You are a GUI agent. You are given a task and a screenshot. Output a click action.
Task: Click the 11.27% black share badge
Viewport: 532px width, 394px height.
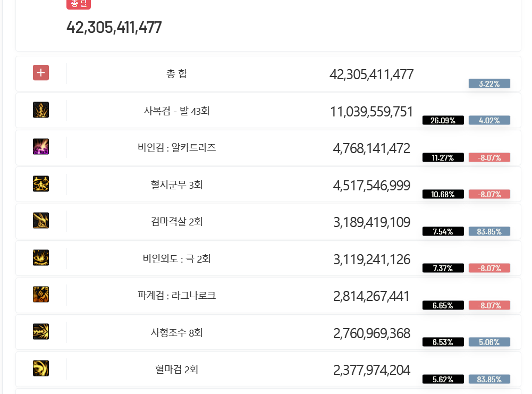pyautogui.click(x=443, y=157)
